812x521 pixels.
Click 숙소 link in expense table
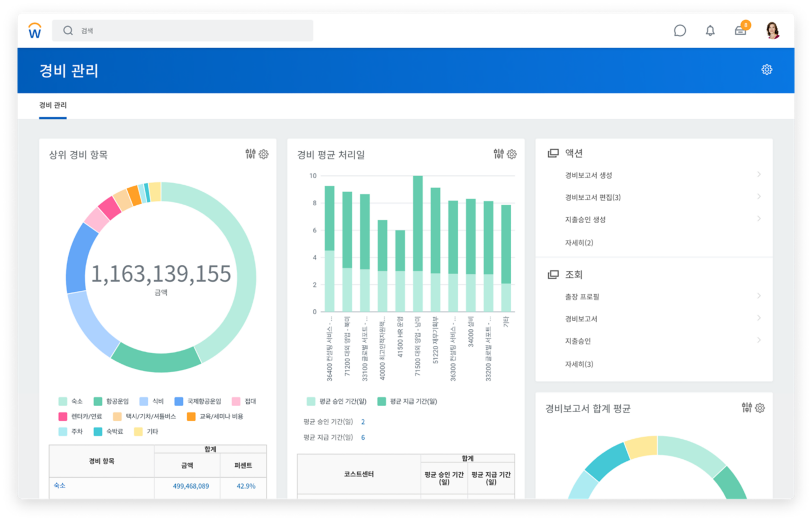point(60,486)
